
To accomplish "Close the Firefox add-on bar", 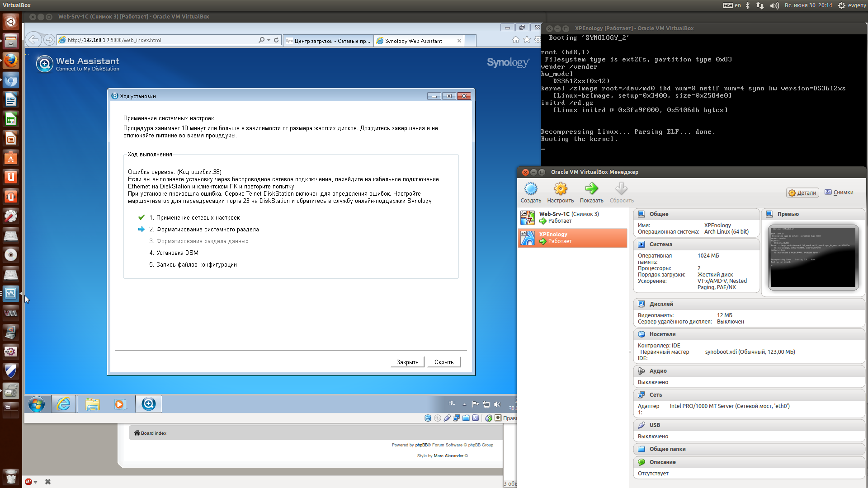I will coord(48,482).
